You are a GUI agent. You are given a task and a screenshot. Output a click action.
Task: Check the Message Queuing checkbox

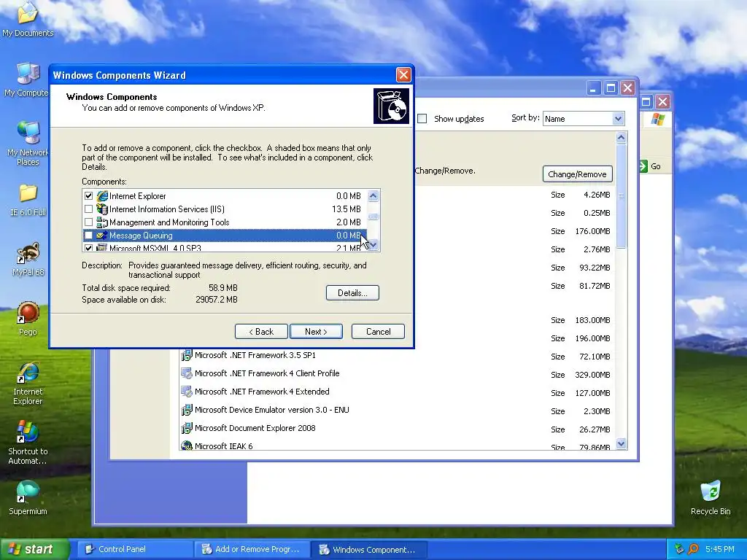point(88,236)
